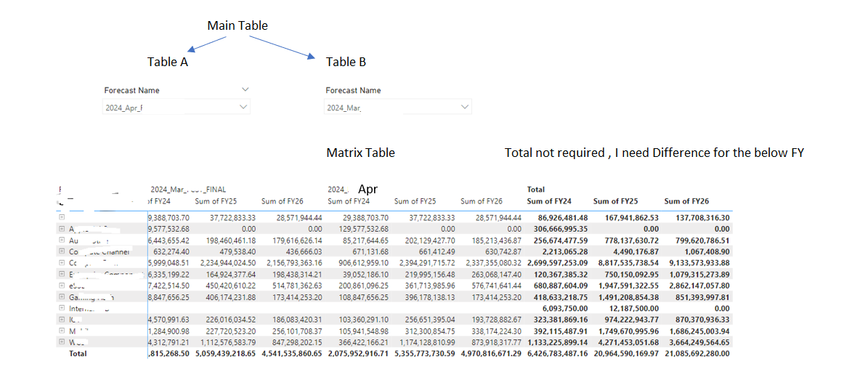The width and height of the screenshot is (868, 380).
Task: Click total cell 9,133,573,933.88
Action: click(x=696, y=263)
